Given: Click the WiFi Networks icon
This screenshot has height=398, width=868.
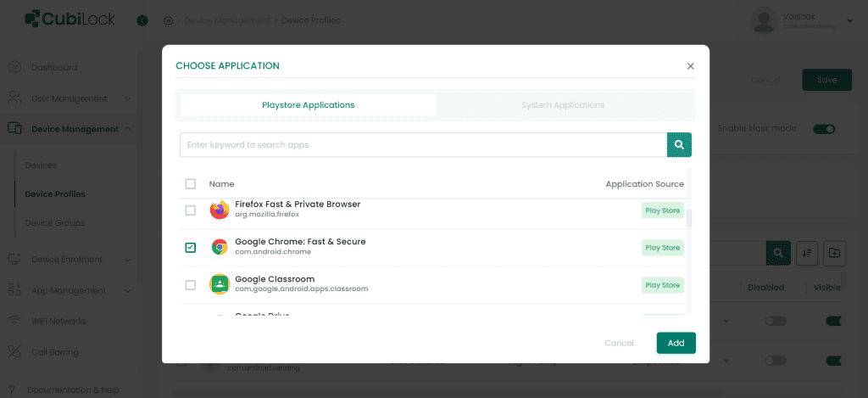Looking at the screenshot, I should pyautogui.click(x=15, y=321).
